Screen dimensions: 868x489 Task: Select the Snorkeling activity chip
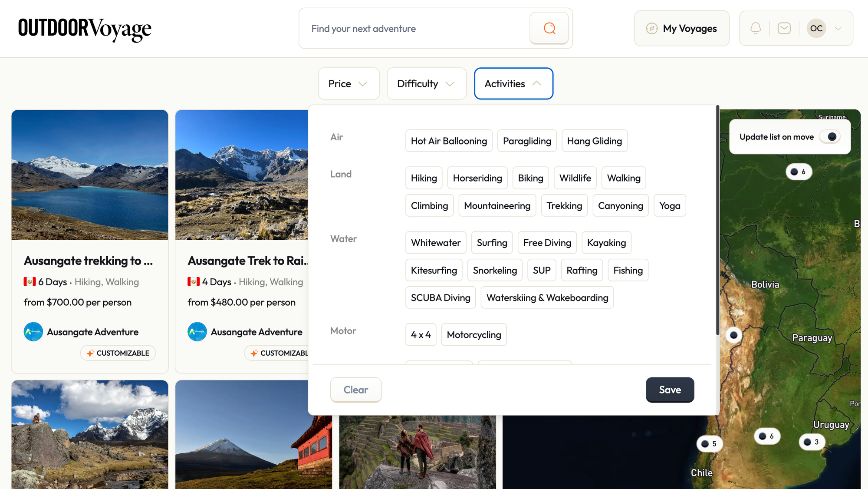point(495,270)
